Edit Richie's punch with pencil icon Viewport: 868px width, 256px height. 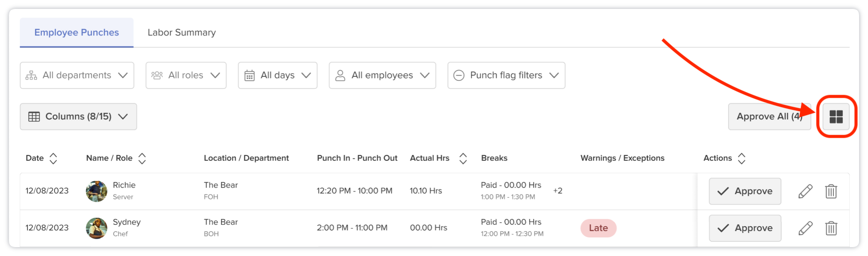[x=805, y=191]
